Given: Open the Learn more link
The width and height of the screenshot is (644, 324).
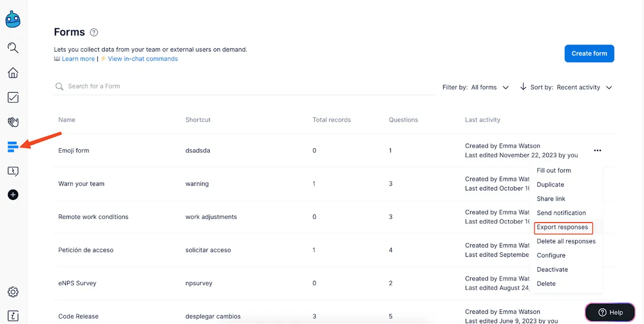Looking at the screenshot, I should [x=77, y=58].
